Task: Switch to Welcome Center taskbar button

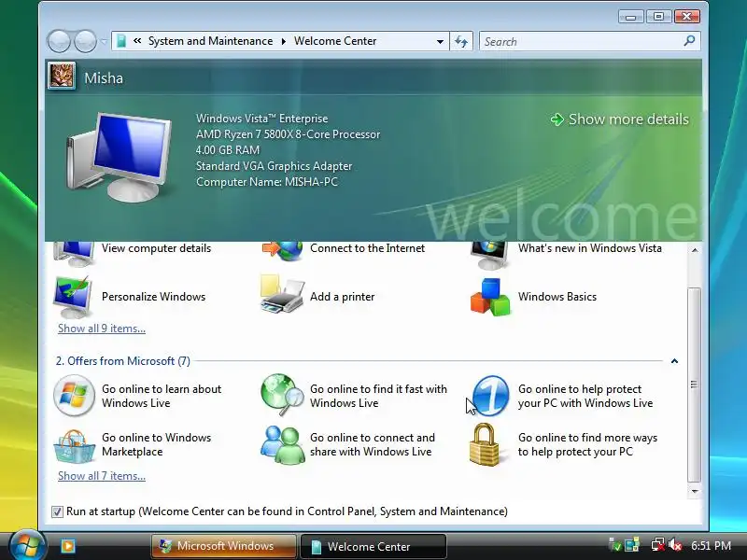Action: click(373, 546)
